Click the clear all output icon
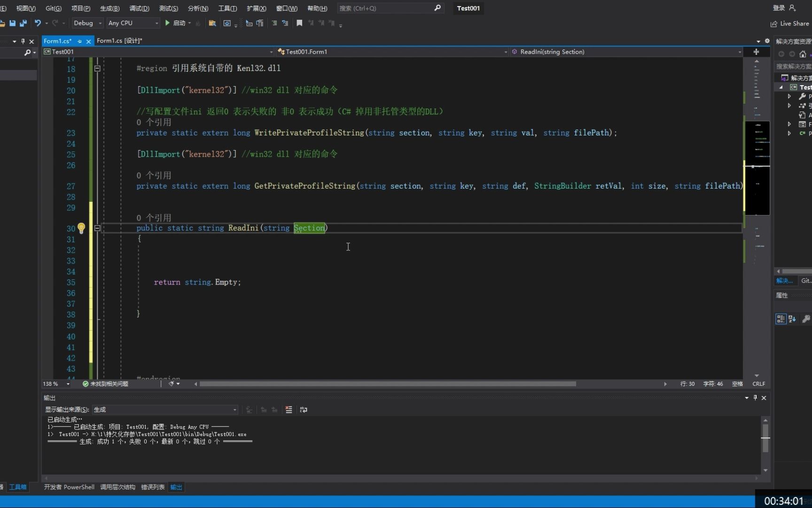The height and width of the screenshot is (508, 812). point(289,410)
